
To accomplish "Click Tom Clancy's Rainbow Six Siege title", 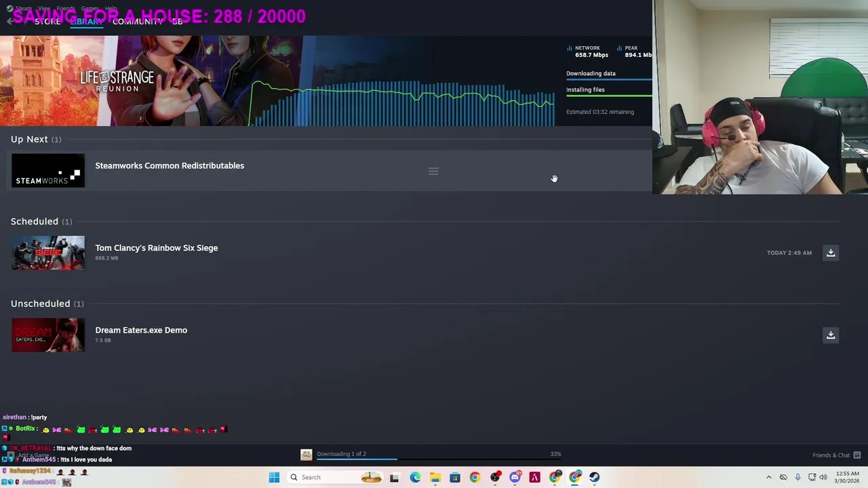I will click(157, 248).
